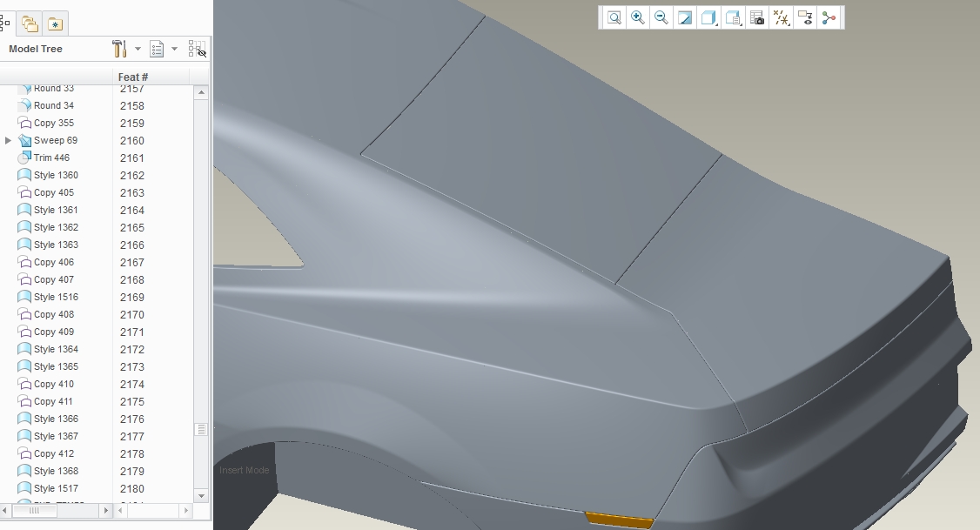Select Copy 406 in model tree

coord(54,263)
